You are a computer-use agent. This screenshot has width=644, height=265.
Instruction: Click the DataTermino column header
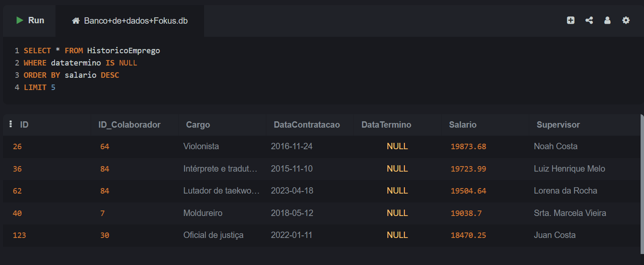coord(386,125)
